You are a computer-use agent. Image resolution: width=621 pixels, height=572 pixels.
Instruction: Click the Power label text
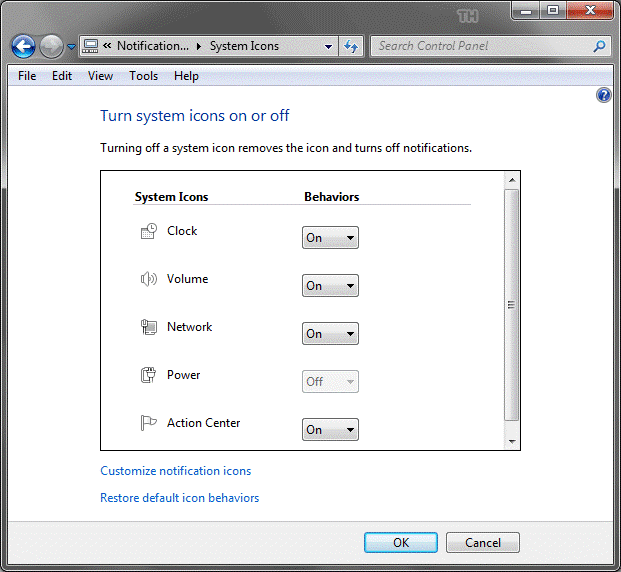(183, 375)
